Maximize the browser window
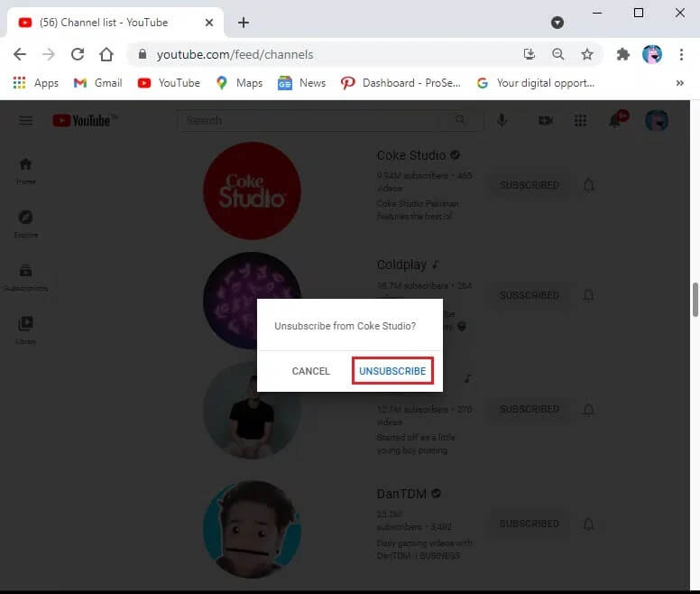 point(639,13)
